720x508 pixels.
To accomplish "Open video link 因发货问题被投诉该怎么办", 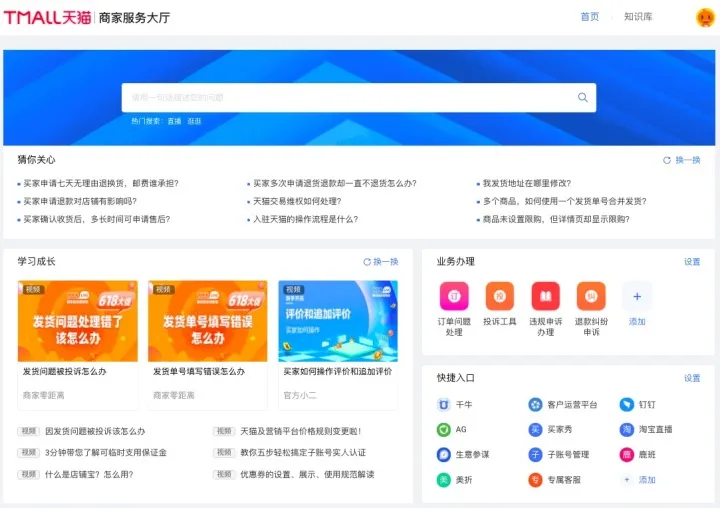I will tap(95, 431).
